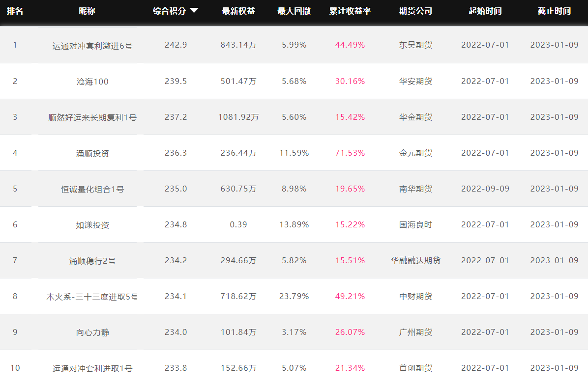Open nickname 涌顺投资
Viewport: 588px width, 385px height.
click(92, 154)
